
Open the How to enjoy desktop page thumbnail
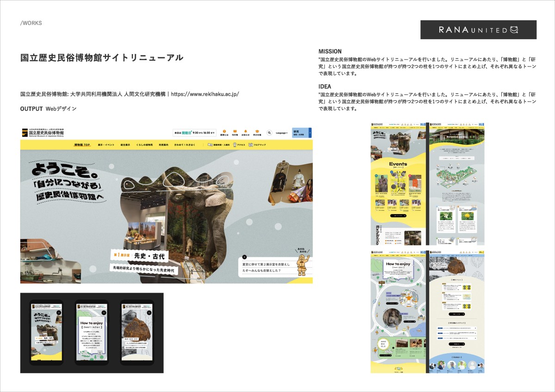pyautogui.click(x=398, y=312)
